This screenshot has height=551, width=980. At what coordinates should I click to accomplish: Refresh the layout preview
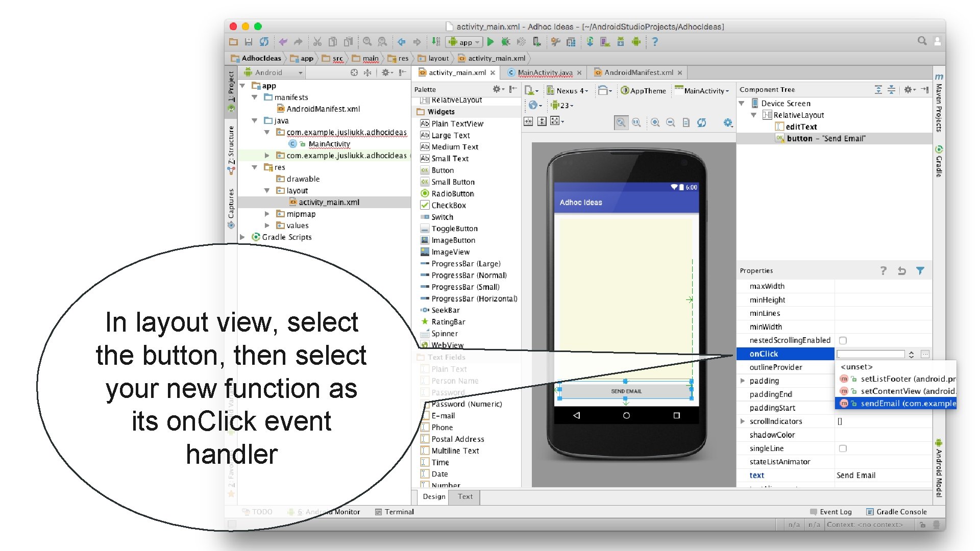[702, 122]
